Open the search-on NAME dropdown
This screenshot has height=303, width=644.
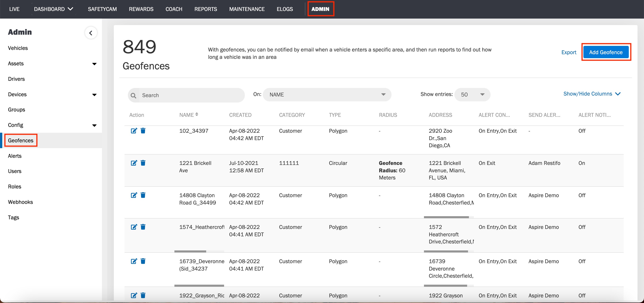coord(327,95)
